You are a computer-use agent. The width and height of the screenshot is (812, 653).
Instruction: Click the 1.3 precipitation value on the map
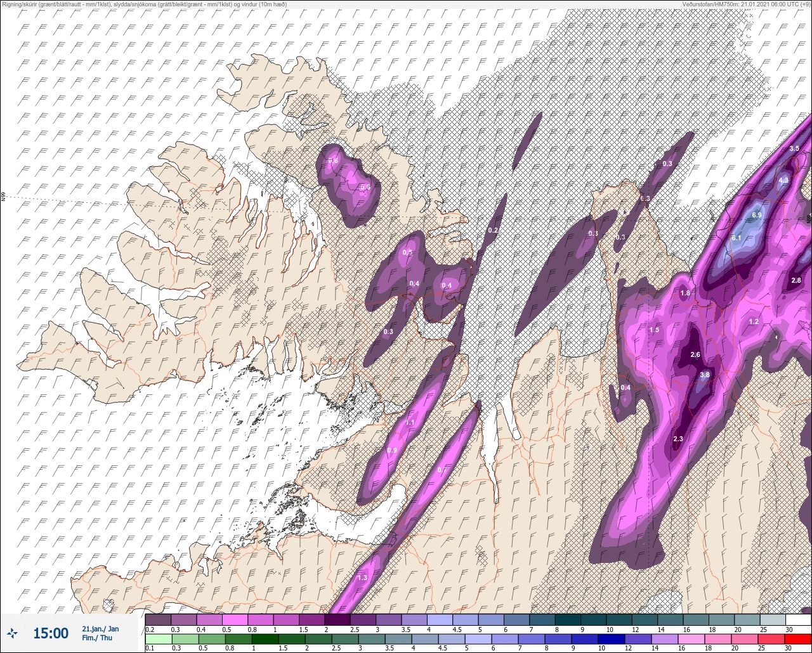[363, 578]
